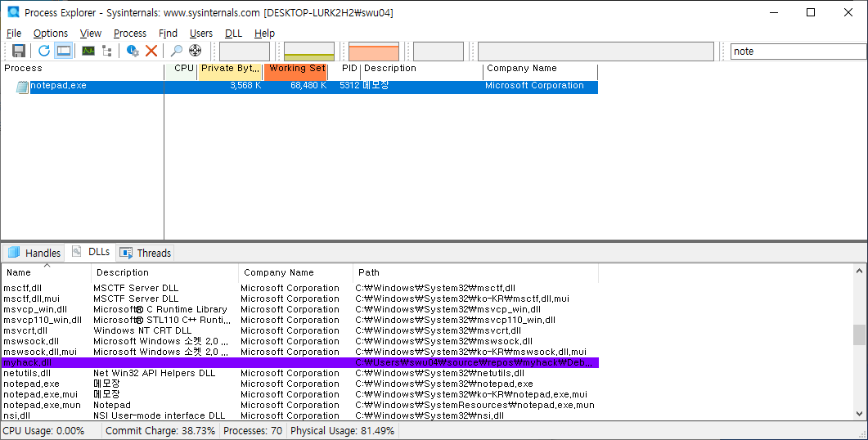
Task: Click the Threads tab icon
Action: (126, 253)
